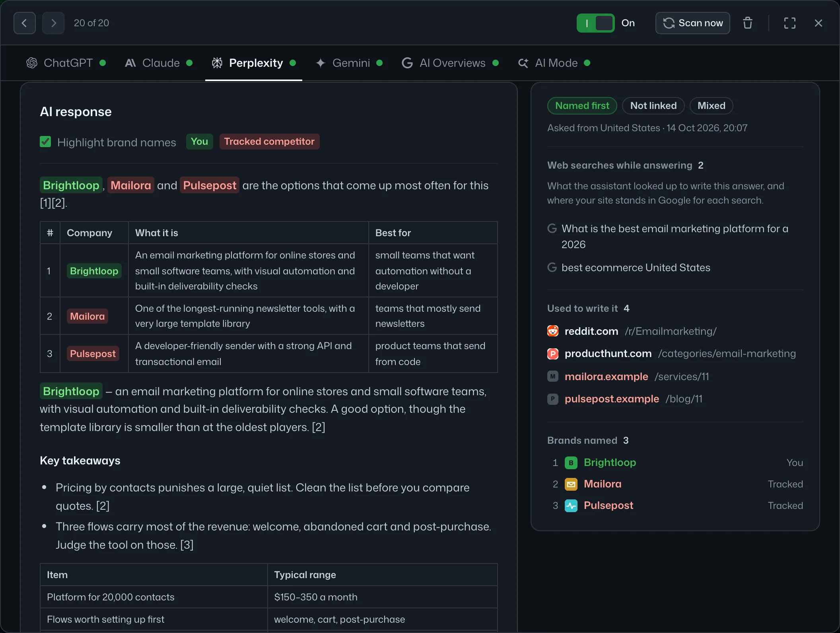Click Brightloop in table row 1
This screenshot has width=840, height=633.
[x=94, y=271]
